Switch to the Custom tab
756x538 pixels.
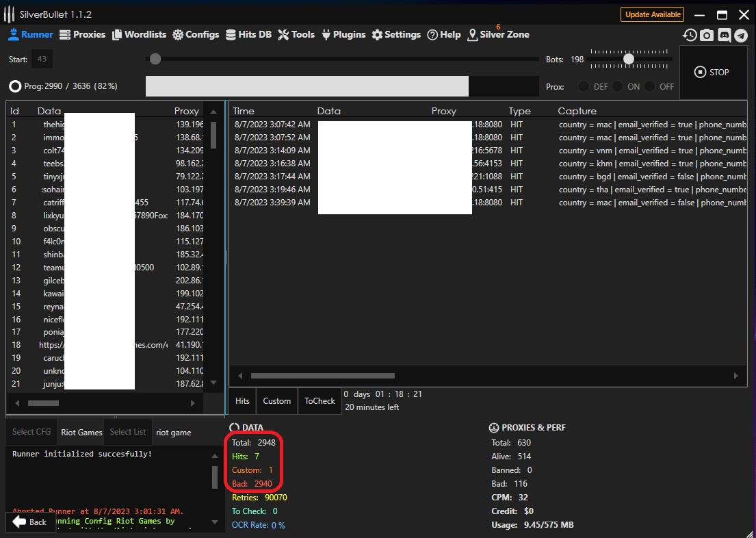tap(276, 401)
